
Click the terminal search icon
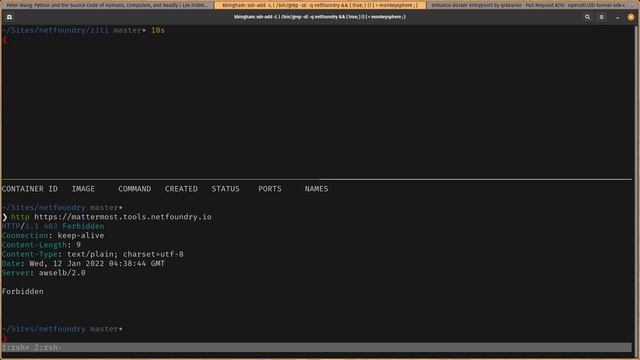click(x=587, y=17)
